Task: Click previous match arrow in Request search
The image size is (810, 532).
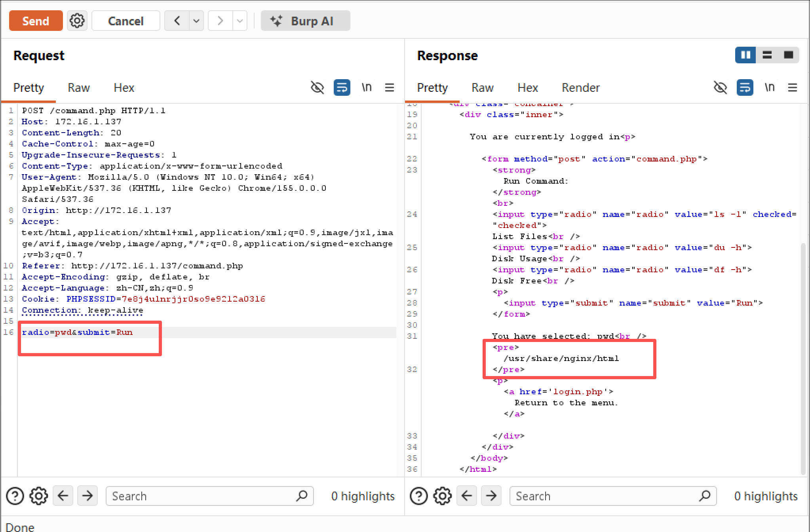Action: (x=63, y=496)
